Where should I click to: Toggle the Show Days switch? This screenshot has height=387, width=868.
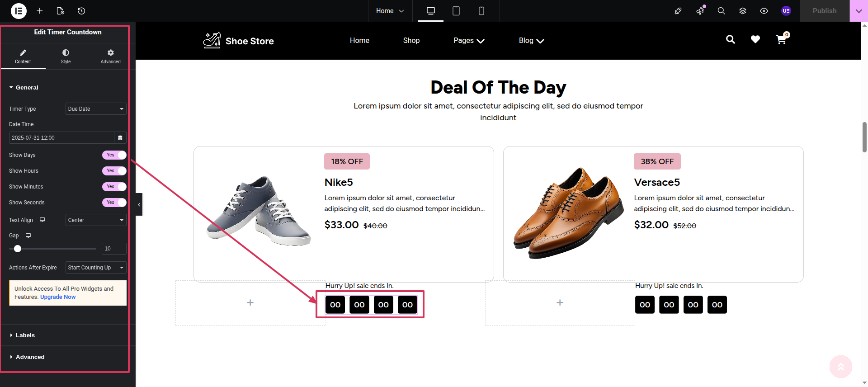click(x=114, y=155)
